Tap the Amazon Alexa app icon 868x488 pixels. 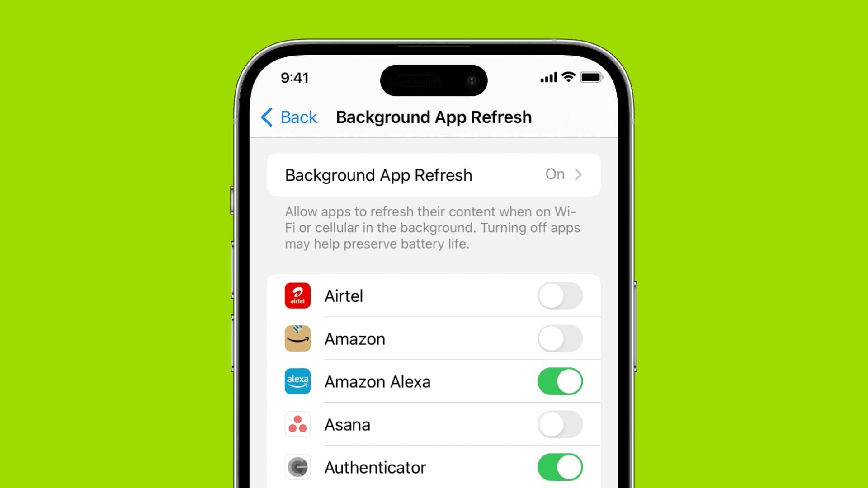[x=297, y=381]
